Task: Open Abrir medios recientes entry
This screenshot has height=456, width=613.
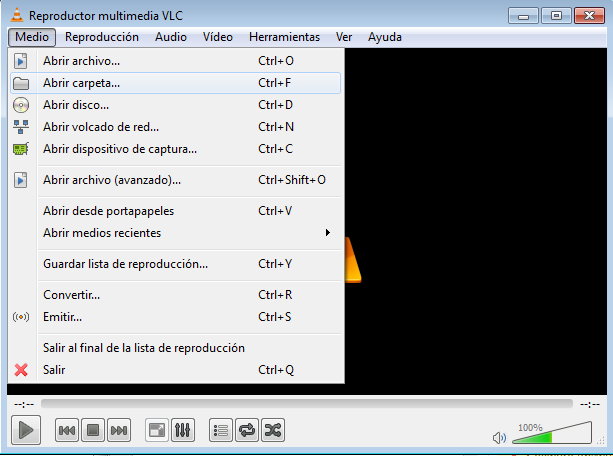Action: tap(175, 233)
